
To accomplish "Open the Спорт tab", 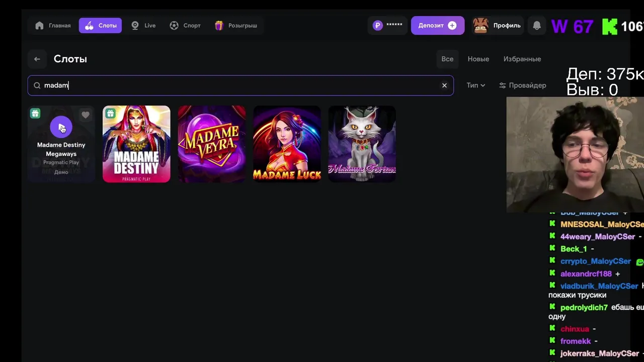I will 185,26.
